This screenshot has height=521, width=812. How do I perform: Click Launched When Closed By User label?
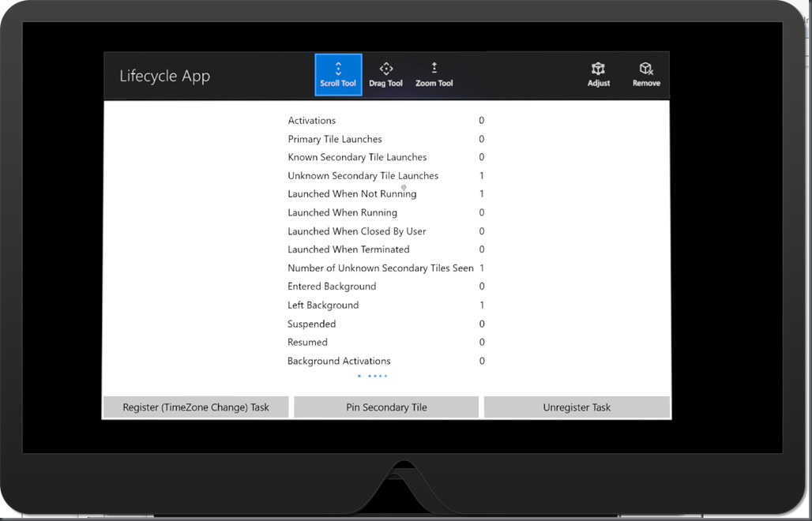(x=357, y=231)
